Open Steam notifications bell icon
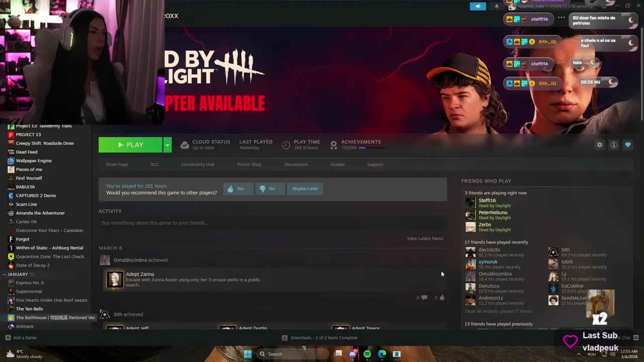This screenshot has width=644, height=362. point(497,6)
